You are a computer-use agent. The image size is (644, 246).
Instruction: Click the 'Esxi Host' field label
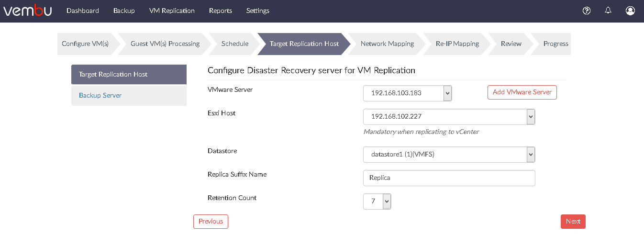pyautogui.click(x=222, y=113)
